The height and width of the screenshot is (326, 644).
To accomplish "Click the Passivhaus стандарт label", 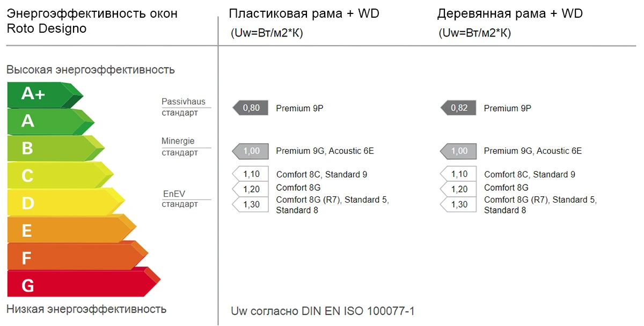I will (184, 107).
